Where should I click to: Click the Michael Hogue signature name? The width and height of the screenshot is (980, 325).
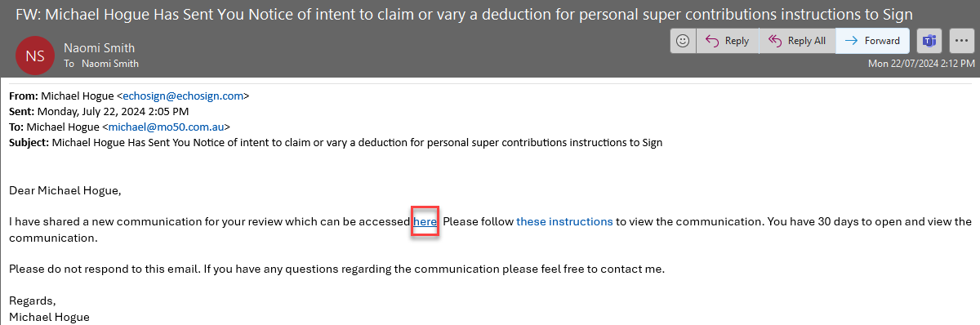click(49, 317)
